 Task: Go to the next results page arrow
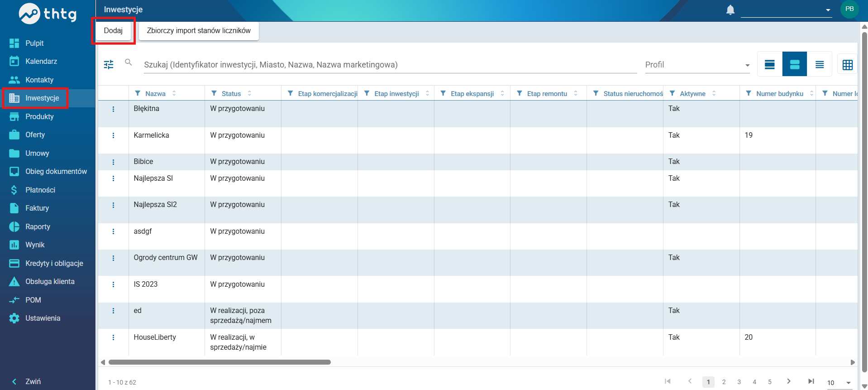(789, 381)
